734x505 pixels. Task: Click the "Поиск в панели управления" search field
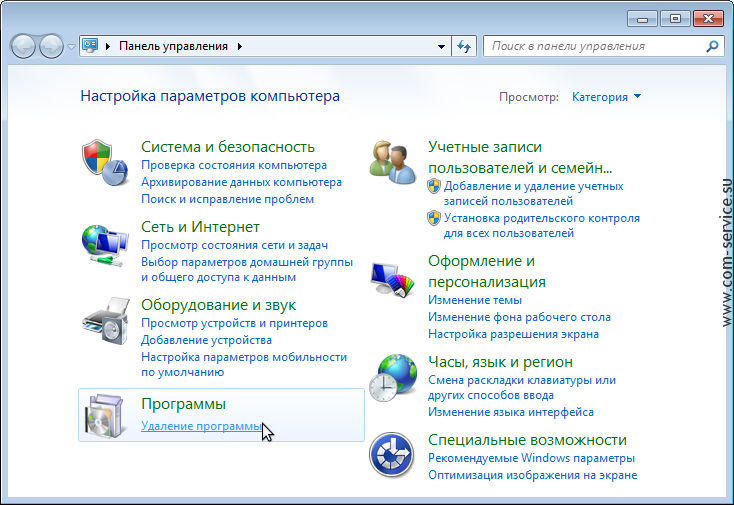604,46
